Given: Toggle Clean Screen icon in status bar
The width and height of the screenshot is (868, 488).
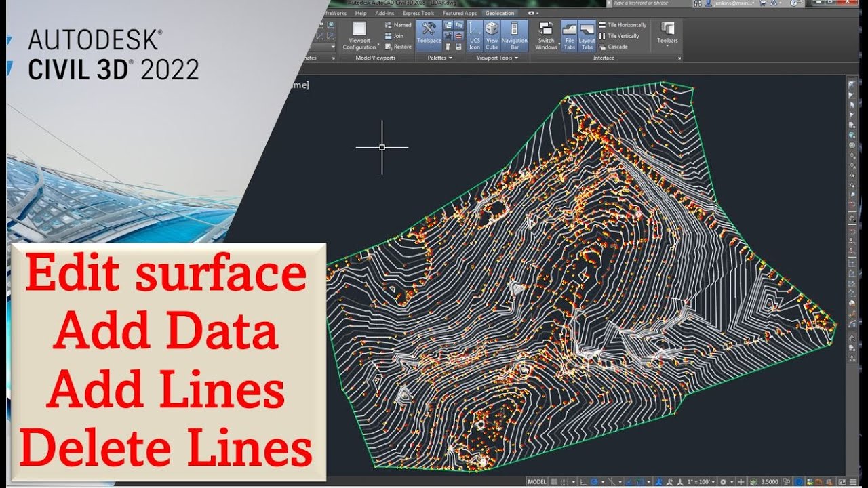Looking at the screenshot, I should pos(842,481).
